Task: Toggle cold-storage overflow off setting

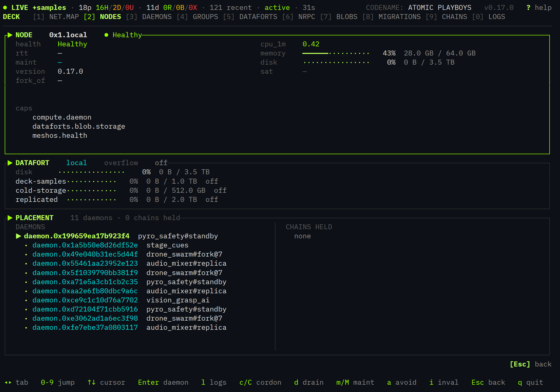Action: (x=220, y=190)
